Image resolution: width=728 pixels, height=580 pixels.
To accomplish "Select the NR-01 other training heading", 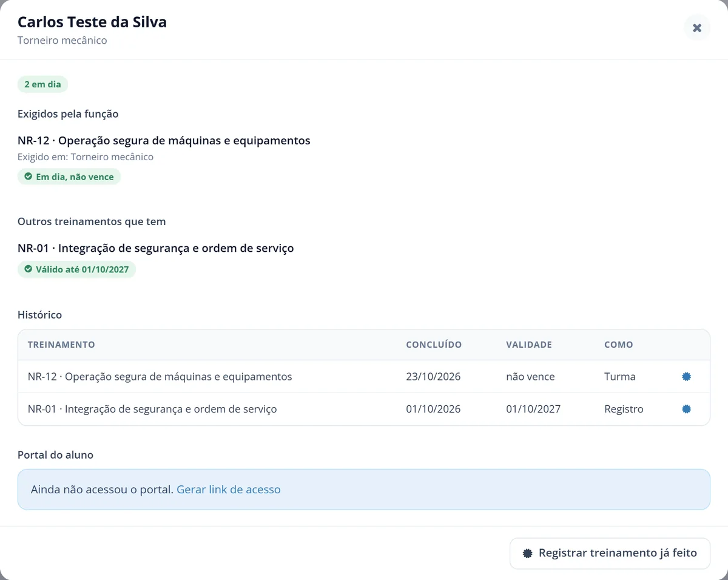I will click(156, 248).
